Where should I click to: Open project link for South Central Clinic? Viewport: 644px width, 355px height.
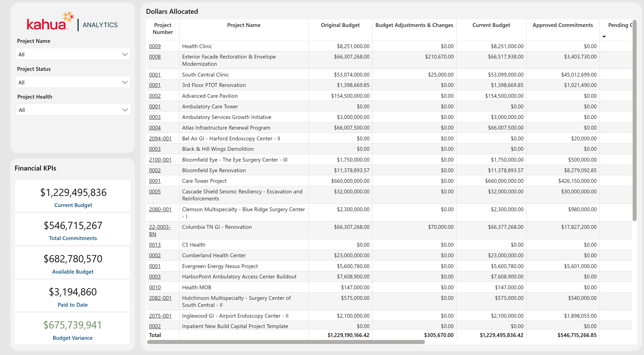pos(155,75)
